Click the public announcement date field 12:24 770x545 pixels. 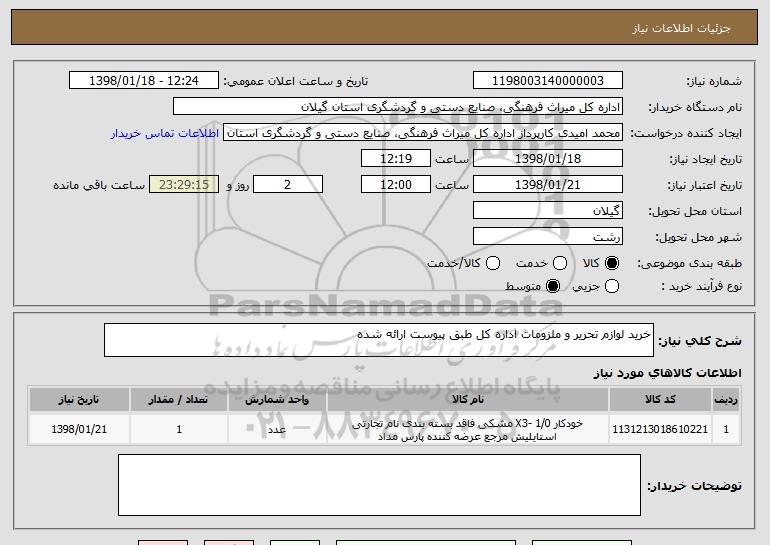tap(144, 81)
